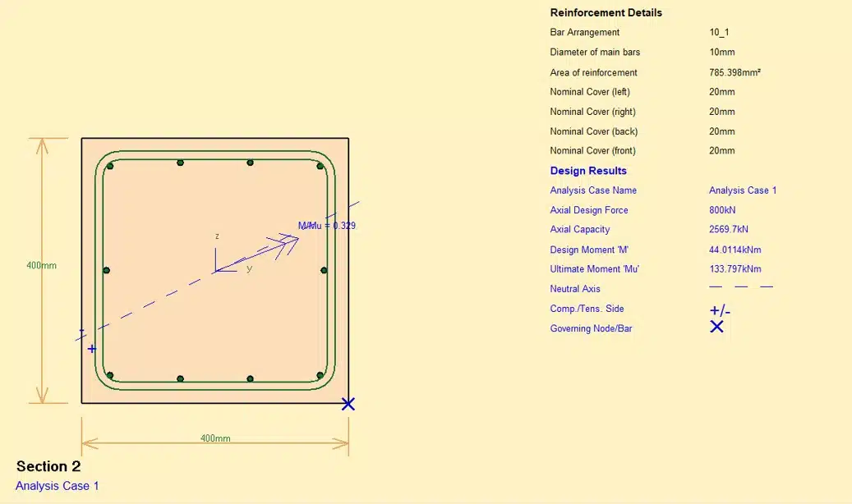Click the 400mm vertical dimension label
The image size is (852, 504).
pos(41,266)
